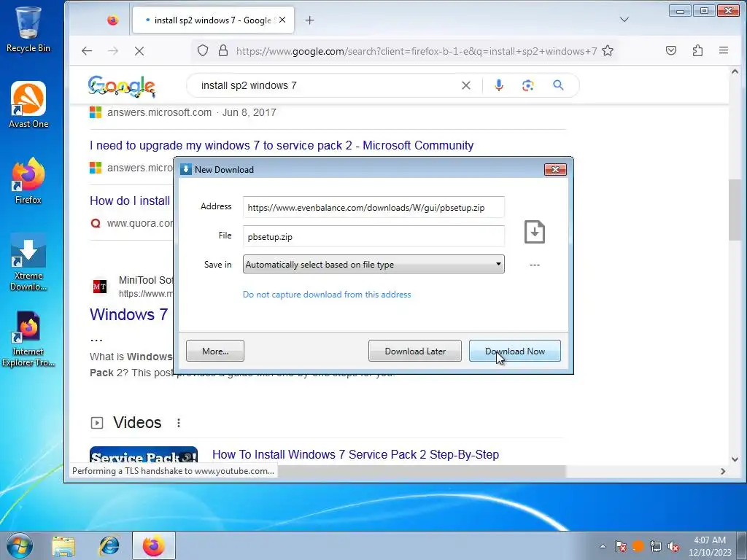Image resolution: width=747 pixels, height=560 pixels.
Task: Launch Avast One from the desktop
Action: click(28, 105)
